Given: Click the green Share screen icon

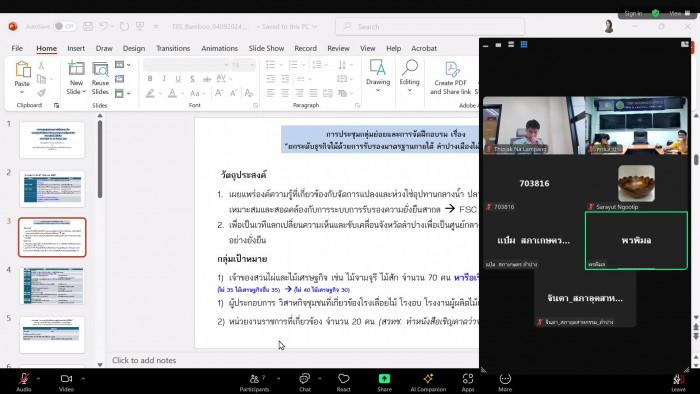Looking at the screenshot, I should pos(384,379).
